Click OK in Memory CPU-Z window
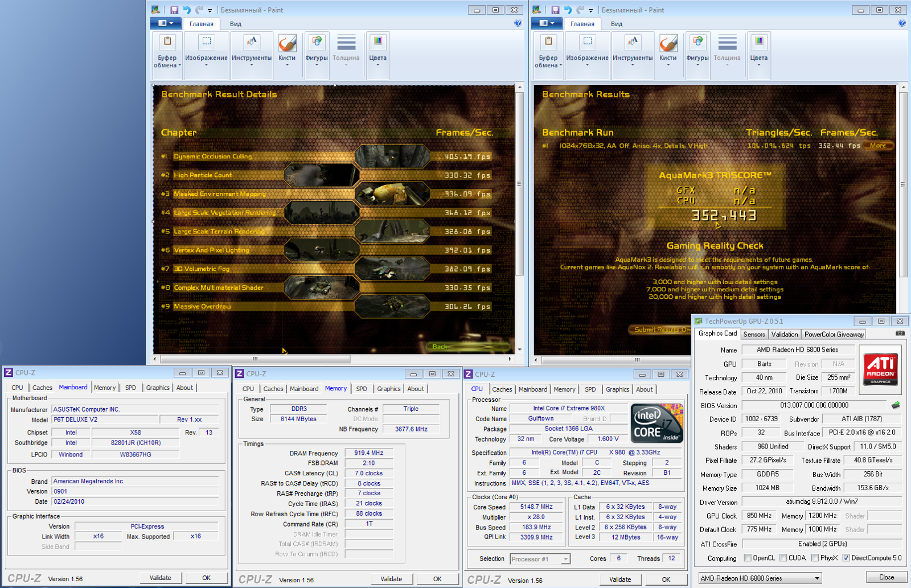 [x=437, y=579]
